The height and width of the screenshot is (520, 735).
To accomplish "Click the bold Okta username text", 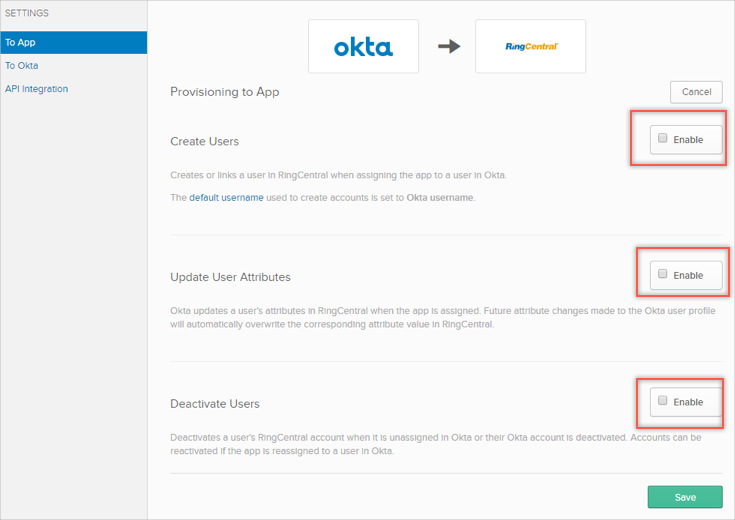I will pyautogui.click(x=440, y=198).
